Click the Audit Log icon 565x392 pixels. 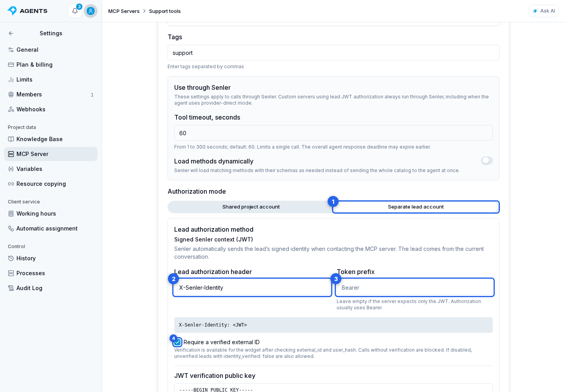click(x=11, y=288)
